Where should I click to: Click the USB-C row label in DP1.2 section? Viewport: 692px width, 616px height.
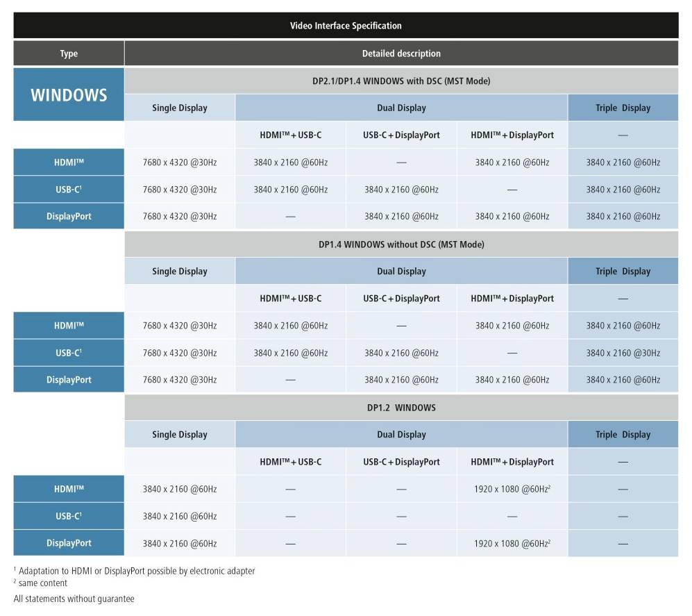pyautogui.click(x=69, y=516)
